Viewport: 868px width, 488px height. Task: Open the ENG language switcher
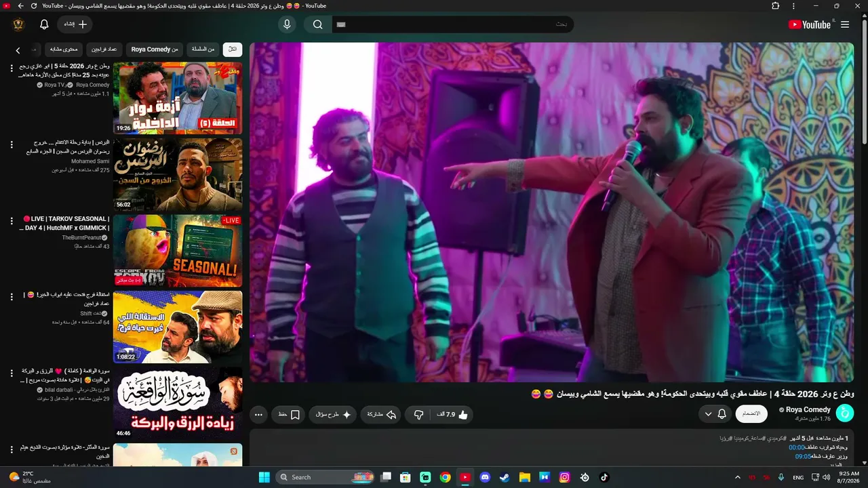(799, 477)
